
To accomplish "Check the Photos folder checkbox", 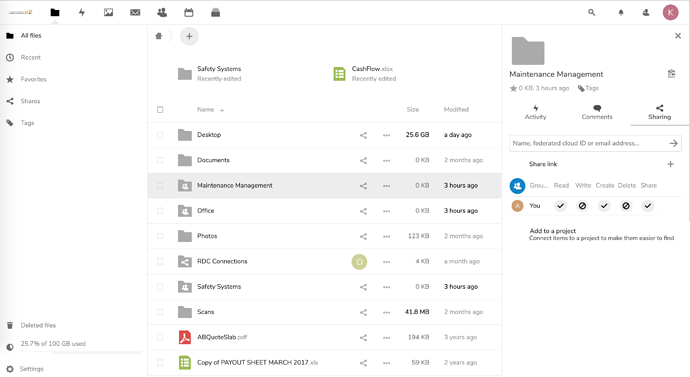I will 160,236.
